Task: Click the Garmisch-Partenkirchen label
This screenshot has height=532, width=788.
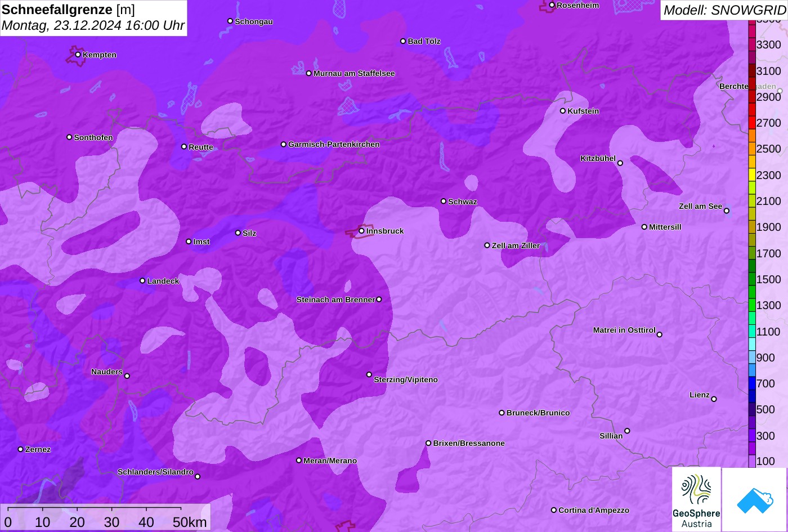Action: [334, 145]
